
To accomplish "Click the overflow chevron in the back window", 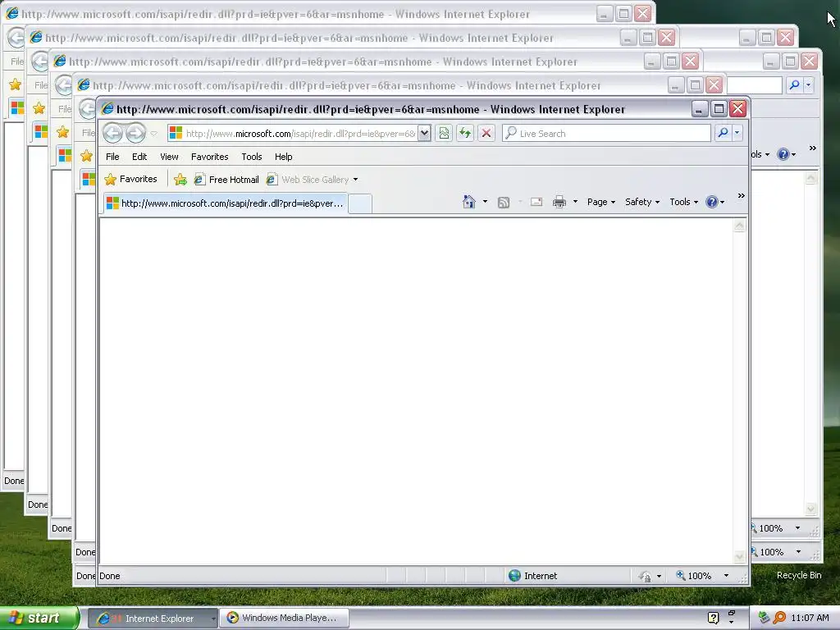I will [813, 148].
